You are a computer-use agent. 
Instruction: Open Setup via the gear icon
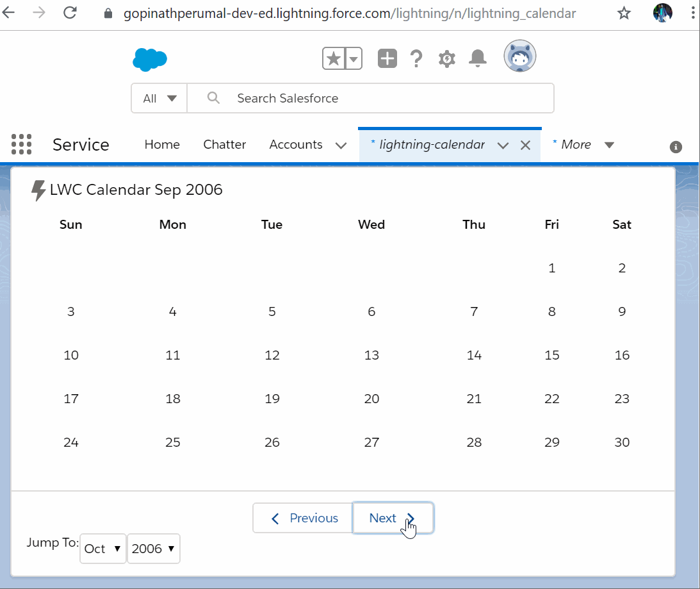pyautogui.click(x=446, y=58)
